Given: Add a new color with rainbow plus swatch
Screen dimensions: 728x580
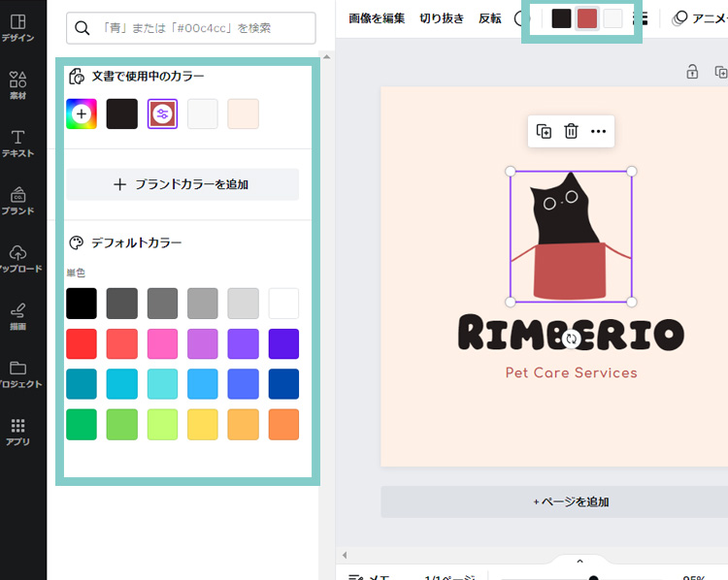Looking at the screenshot, I should (82, 113).
